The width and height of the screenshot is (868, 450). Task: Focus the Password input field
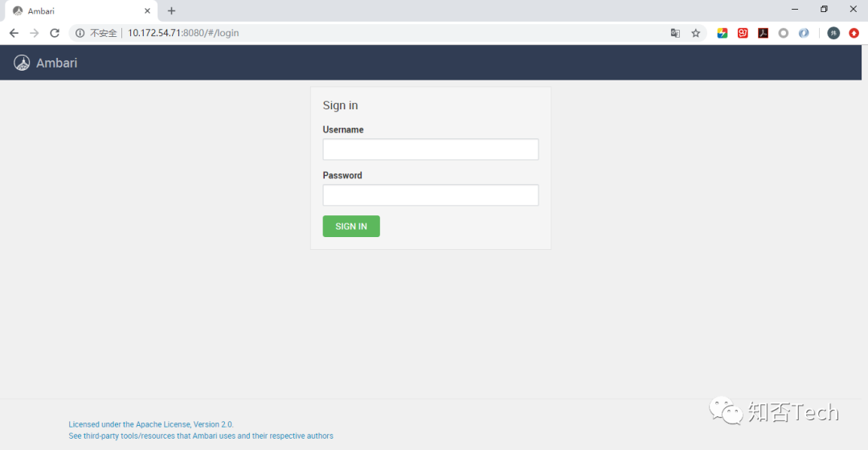point(430,194)
